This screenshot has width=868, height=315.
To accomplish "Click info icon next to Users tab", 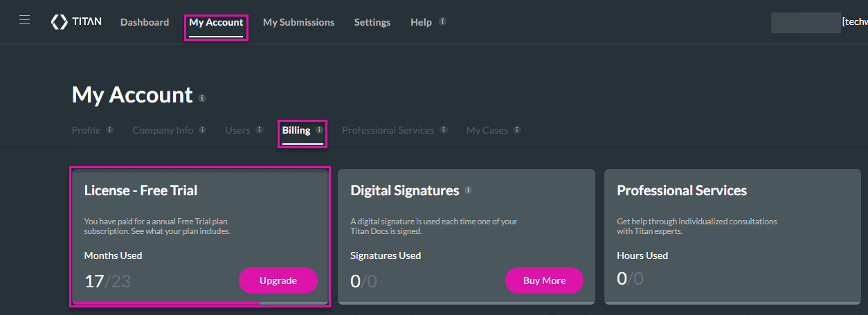I will point(260,129).
